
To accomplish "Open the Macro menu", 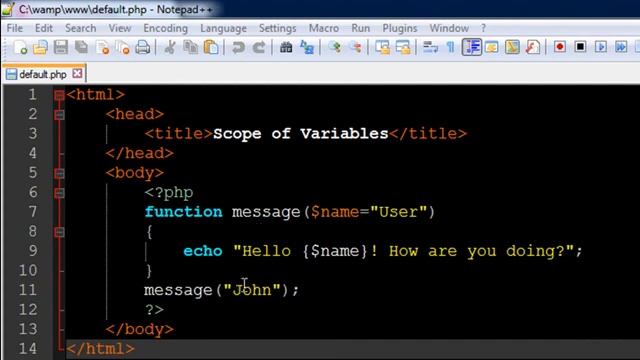I will (x=324, y=28).
